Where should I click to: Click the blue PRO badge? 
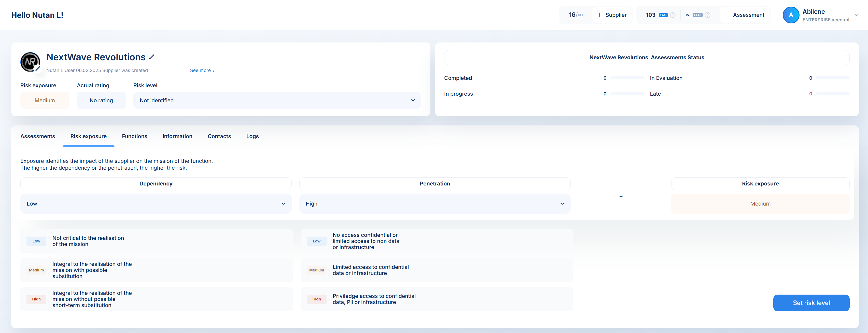[663, 15]
